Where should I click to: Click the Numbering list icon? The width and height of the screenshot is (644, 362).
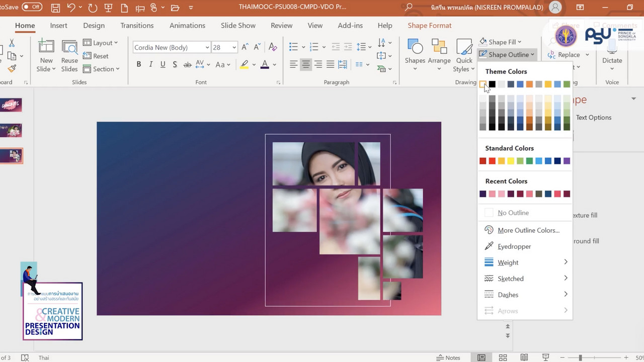pyautogui.click(x=314, y=47)
